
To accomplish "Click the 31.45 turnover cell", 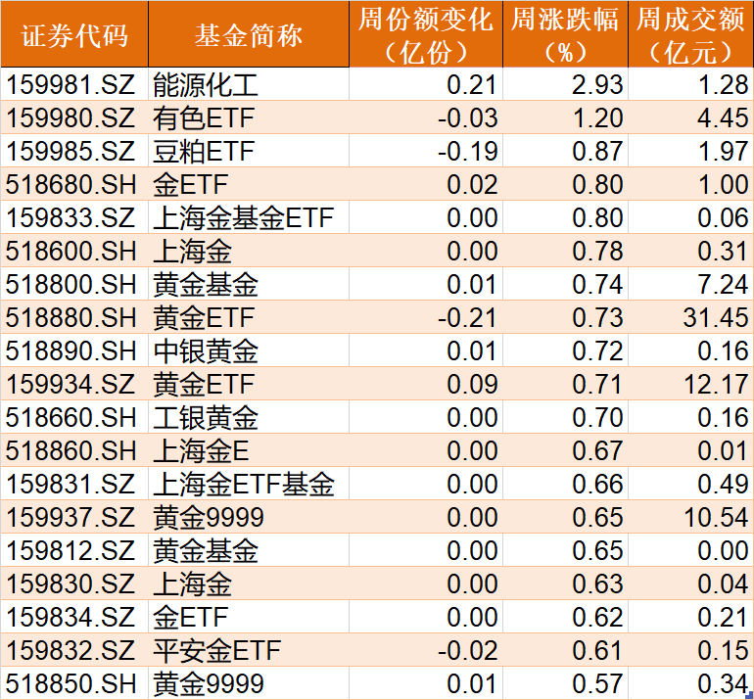I will coord(690,317).
